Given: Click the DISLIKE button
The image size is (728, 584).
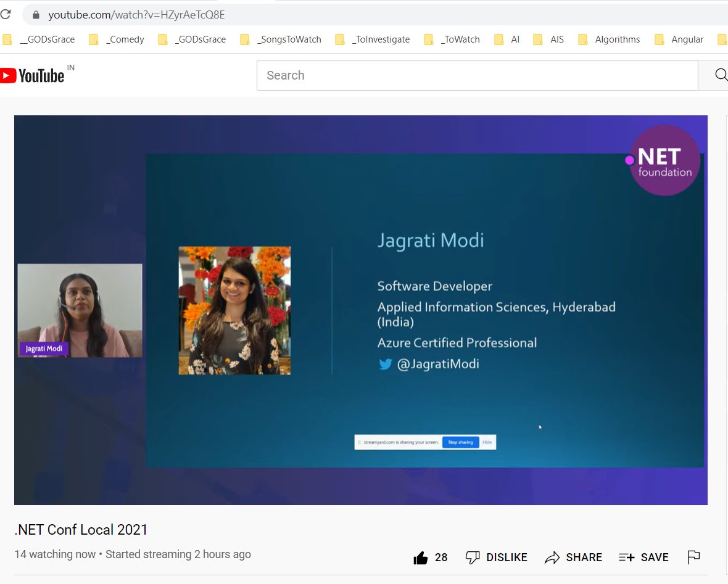Looking at the screenshot, I should point(496,557).
